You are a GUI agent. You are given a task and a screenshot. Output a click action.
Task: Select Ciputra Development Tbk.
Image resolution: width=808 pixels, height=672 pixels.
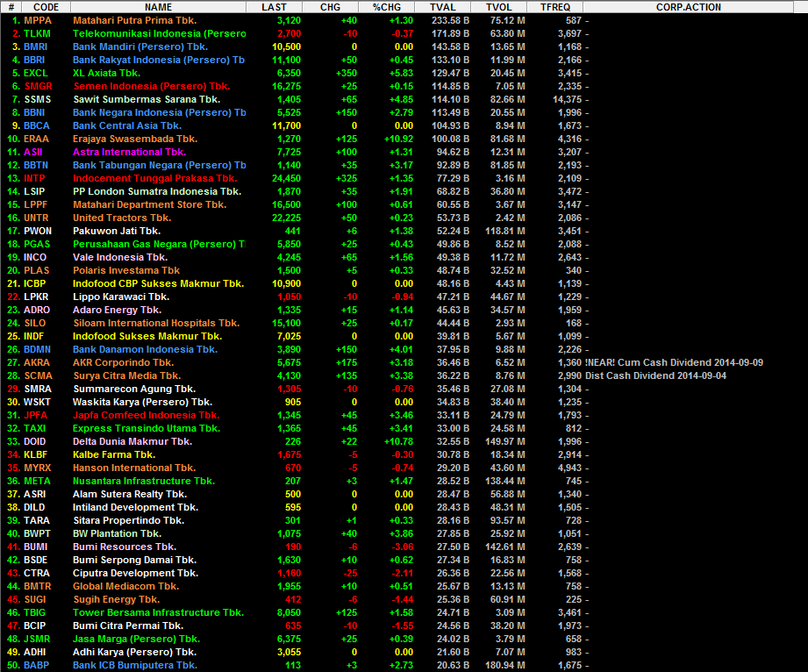point(135,573)
